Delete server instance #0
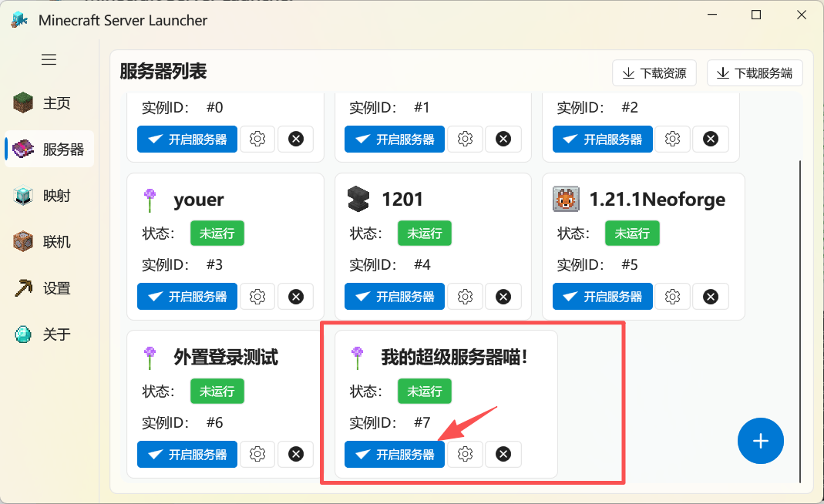This screenshot has width=824, height=504. pyautogui.click(x=296, y=139)
